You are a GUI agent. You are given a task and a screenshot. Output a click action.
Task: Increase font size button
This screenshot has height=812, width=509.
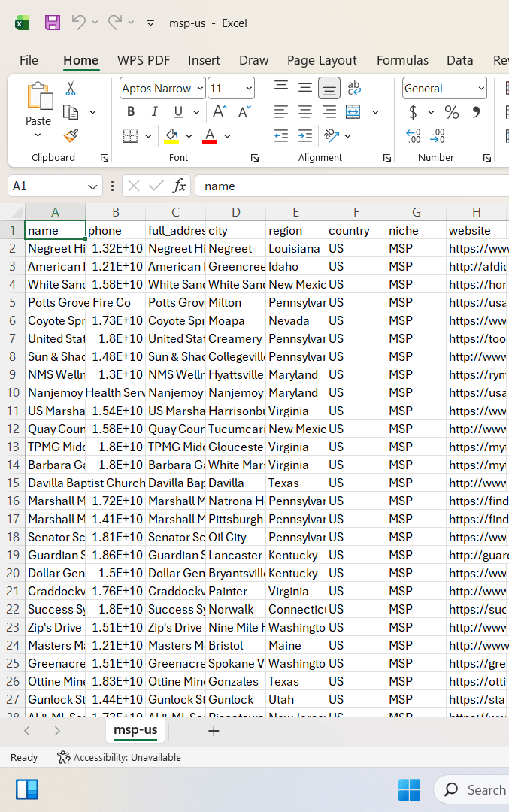220,112
